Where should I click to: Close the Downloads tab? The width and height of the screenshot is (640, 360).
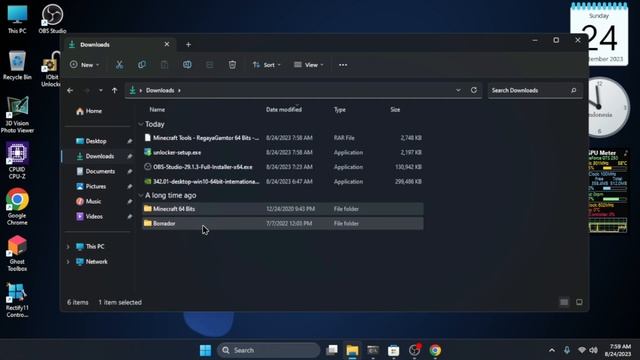click(167, 44)
